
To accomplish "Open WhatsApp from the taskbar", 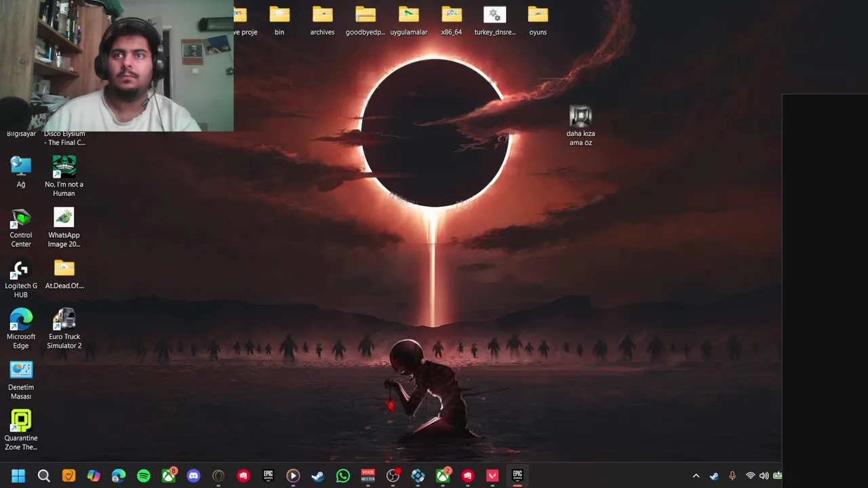I will click(x=342, y=476).
